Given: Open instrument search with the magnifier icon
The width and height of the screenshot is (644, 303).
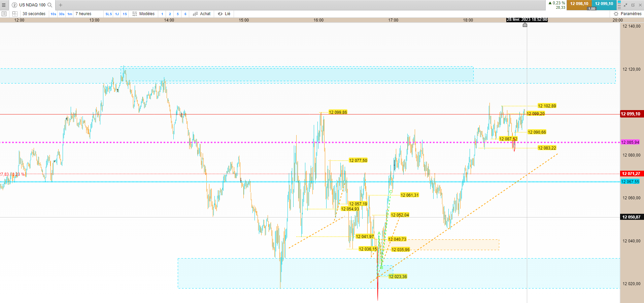Looking at the screenshot, I should click(x=50, y=5).
